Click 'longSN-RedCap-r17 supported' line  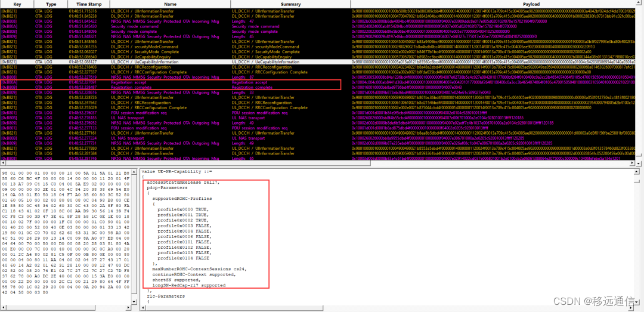point(189,285)
